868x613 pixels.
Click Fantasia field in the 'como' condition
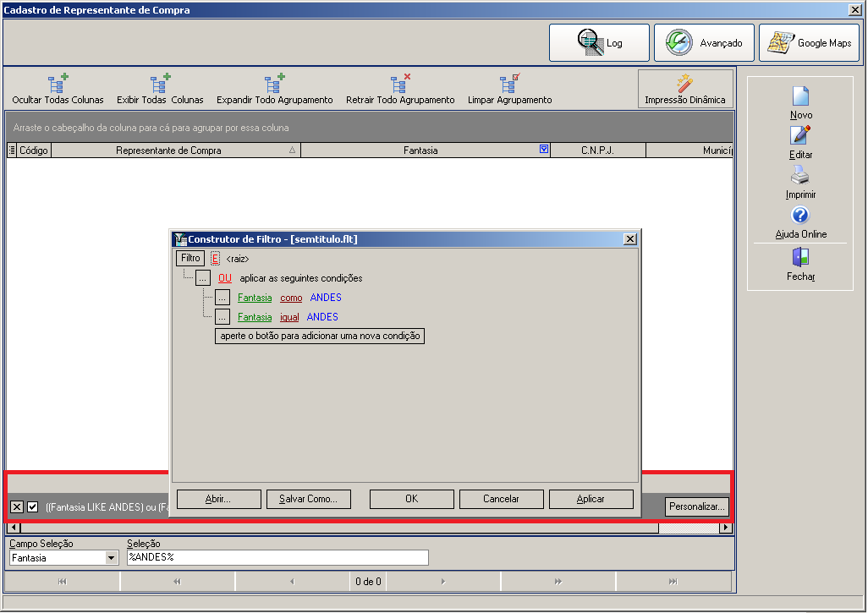255,298
